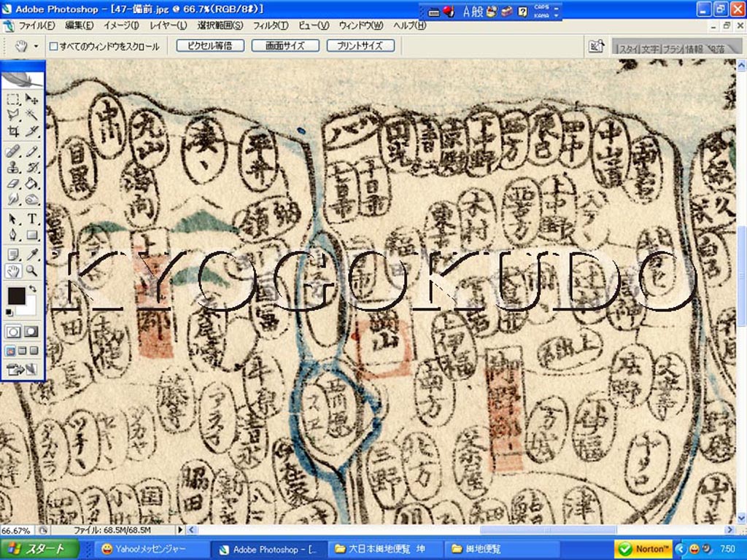Switch to Full screen mode
This screenshot has height=560, width=747.
[34, 351]
